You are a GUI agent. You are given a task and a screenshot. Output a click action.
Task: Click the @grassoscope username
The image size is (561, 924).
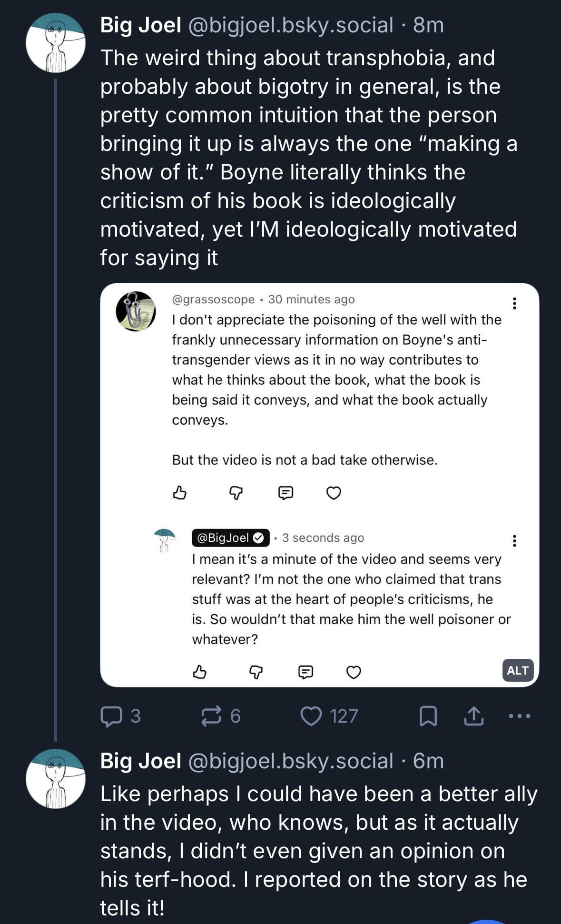[x=213, y=299]
